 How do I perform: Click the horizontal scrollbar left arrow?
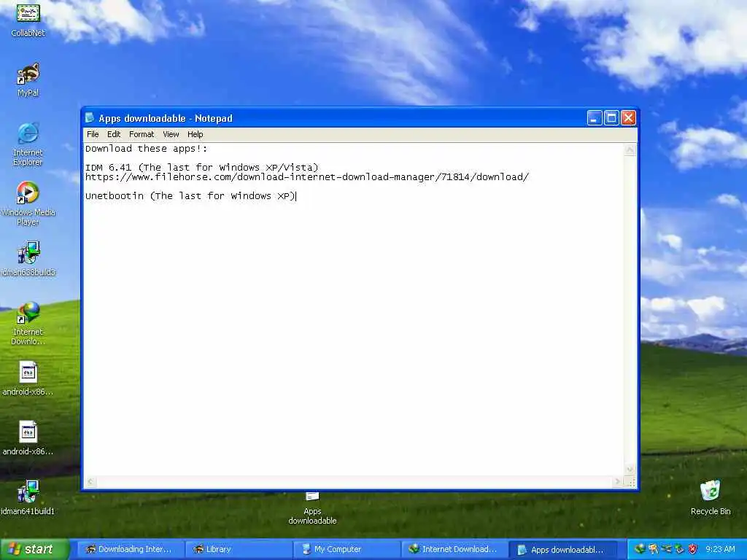(90, 481)
